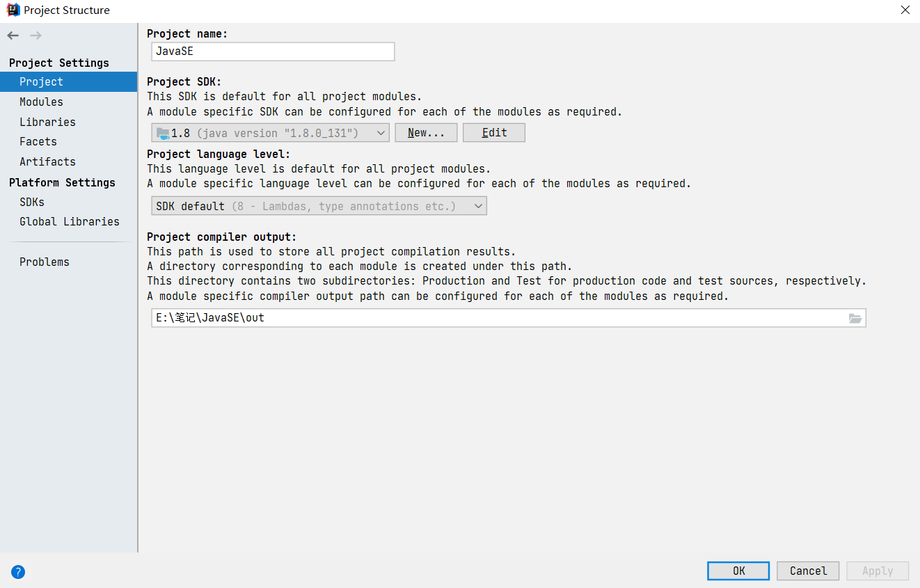Open the Project SDK dropdown
The width and height of the screenshot is (920, 588).
[381, 133]
